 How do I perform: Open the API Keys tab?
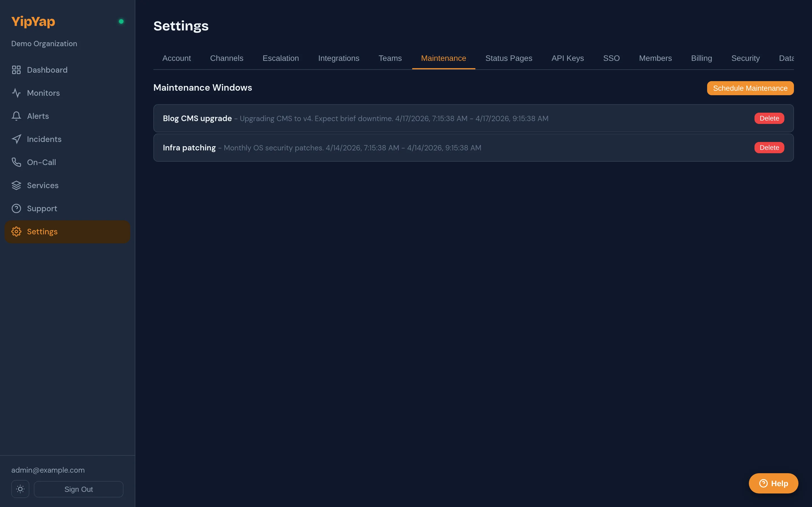click(567, 58)
